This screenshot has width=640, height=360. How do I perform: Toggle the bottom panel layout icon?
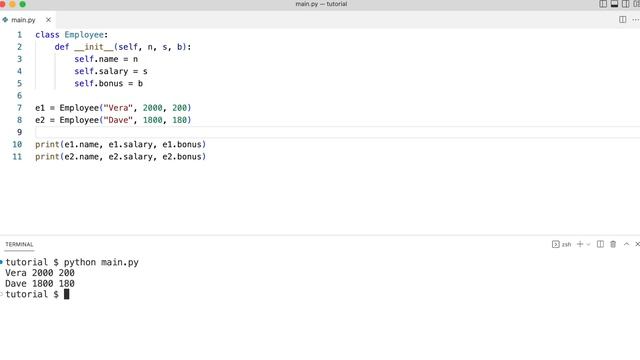[x=614, y=4]
